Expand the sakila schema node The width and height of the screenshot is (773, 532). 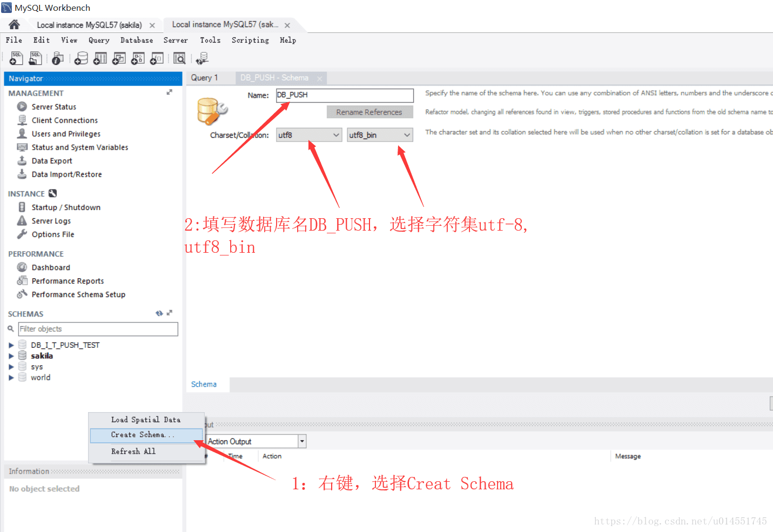11,356
